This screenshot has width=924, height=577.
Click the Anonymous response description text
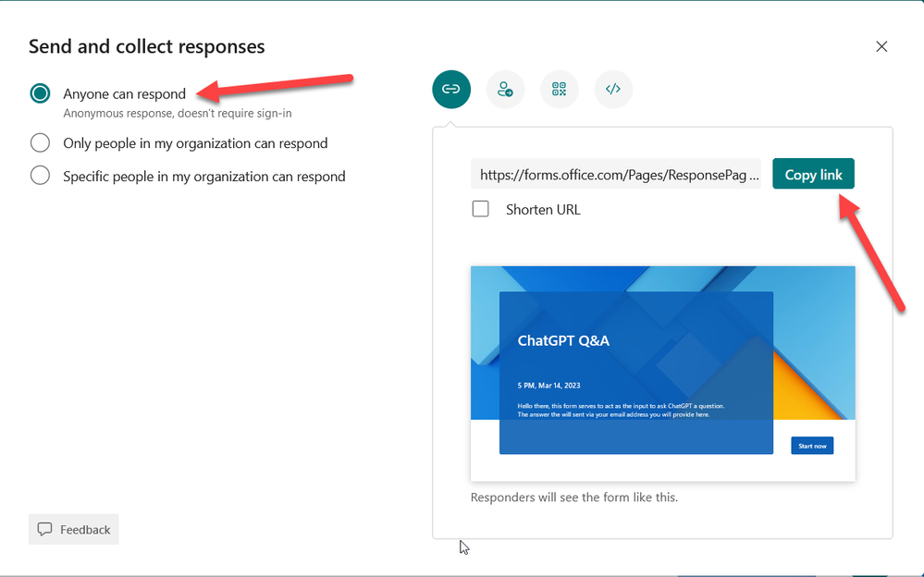178,113
